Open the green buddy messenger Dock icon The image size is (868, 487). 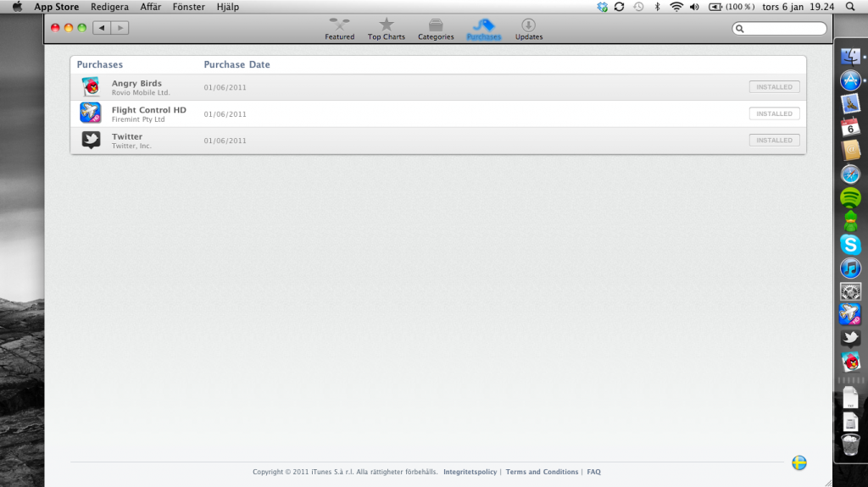[x=850, y=221]
